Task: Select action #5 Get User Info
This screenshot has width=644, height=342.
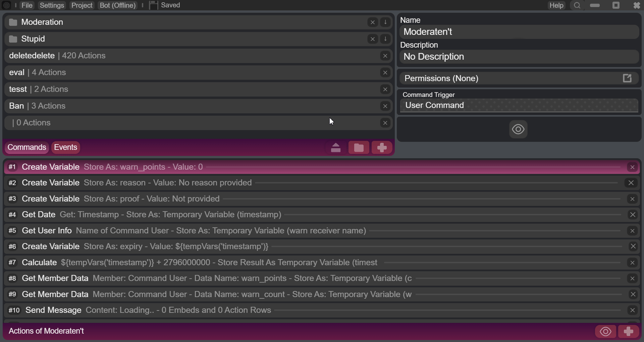Action: [321, 231]
